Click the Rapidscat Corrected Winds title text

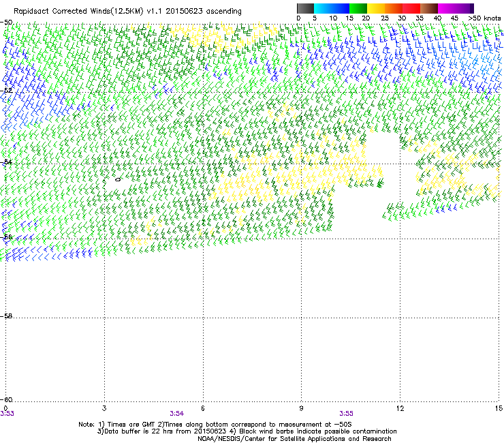tap(127, 11)
